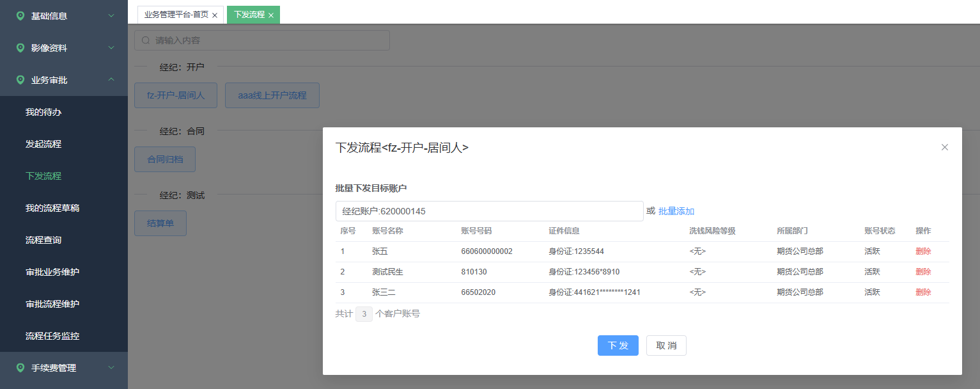
Task: Click the 批量添加 link
Action: [676, 211]
